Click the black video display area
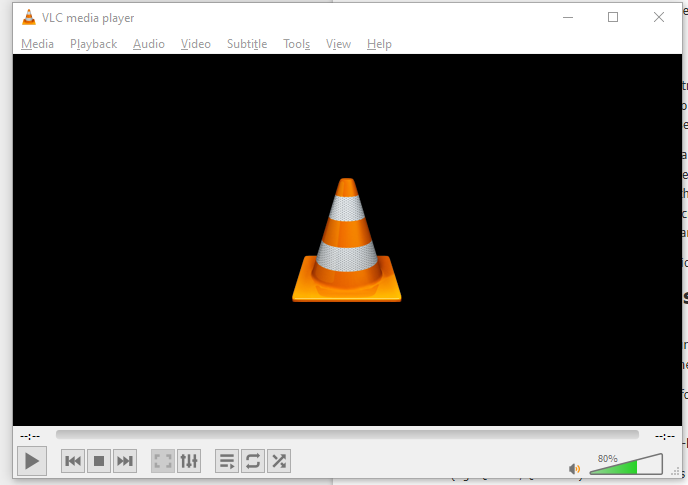 coord(347,240)
